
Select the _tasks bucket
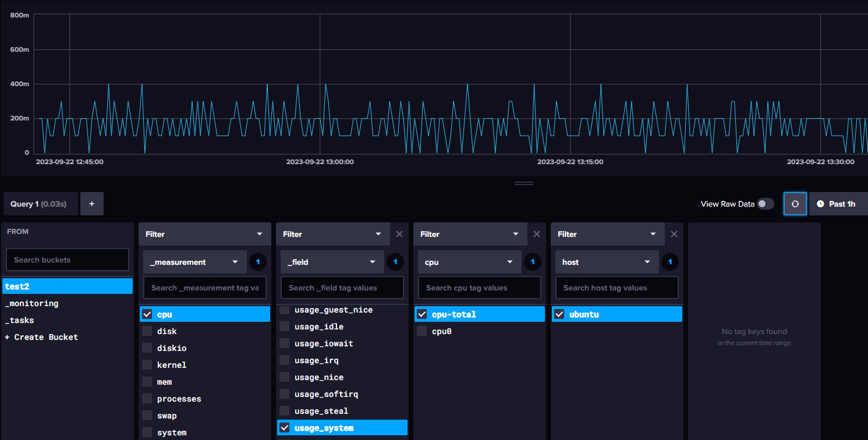pyautogui.click(x=68, y=320)
